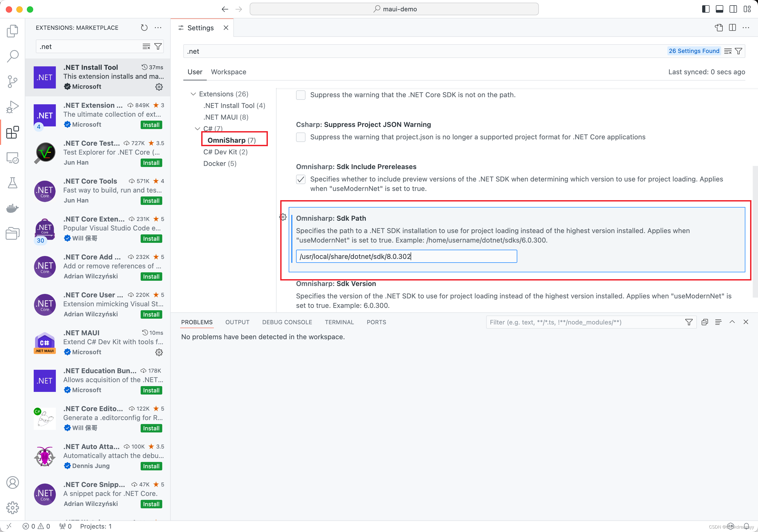The height and width of the screenshot is (532, 758).
Task: Open the Search view icon
Action: 13,56
